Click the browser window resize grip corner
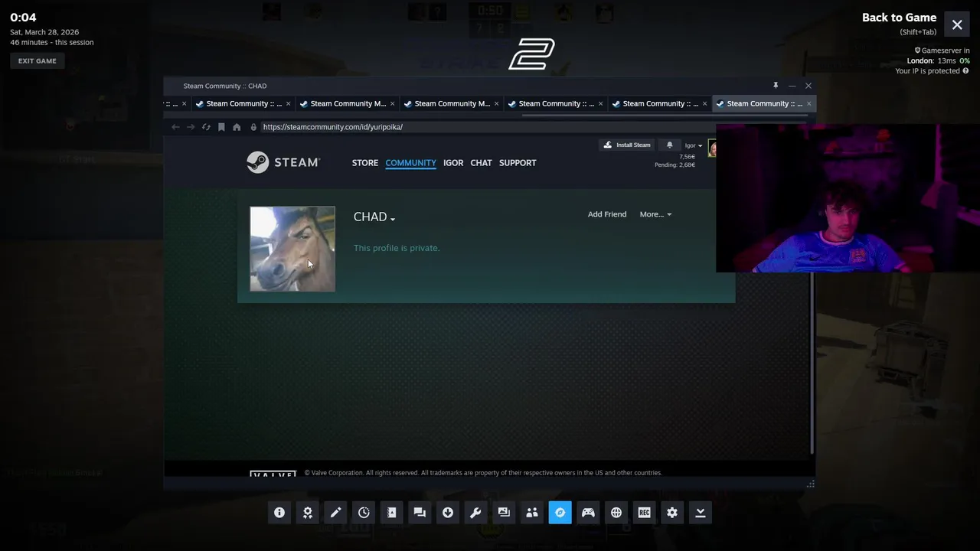 tap(810, 484)
